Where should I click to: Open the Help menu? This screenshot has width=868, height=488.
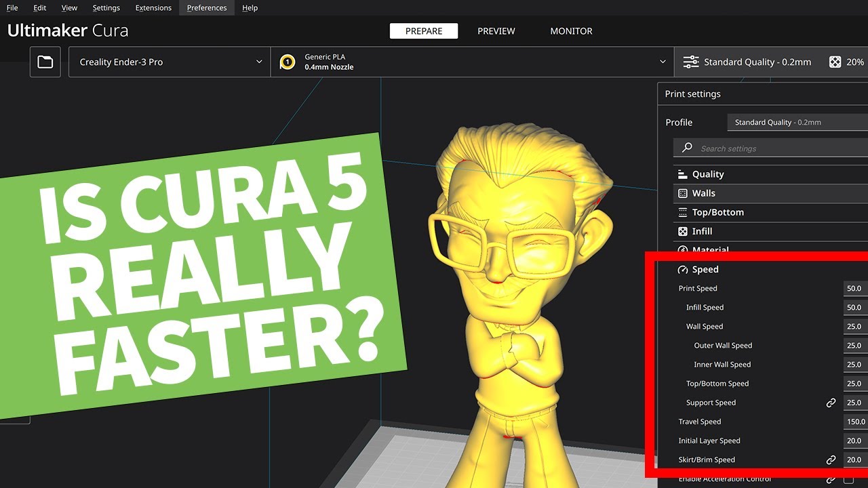coord(250,7)
